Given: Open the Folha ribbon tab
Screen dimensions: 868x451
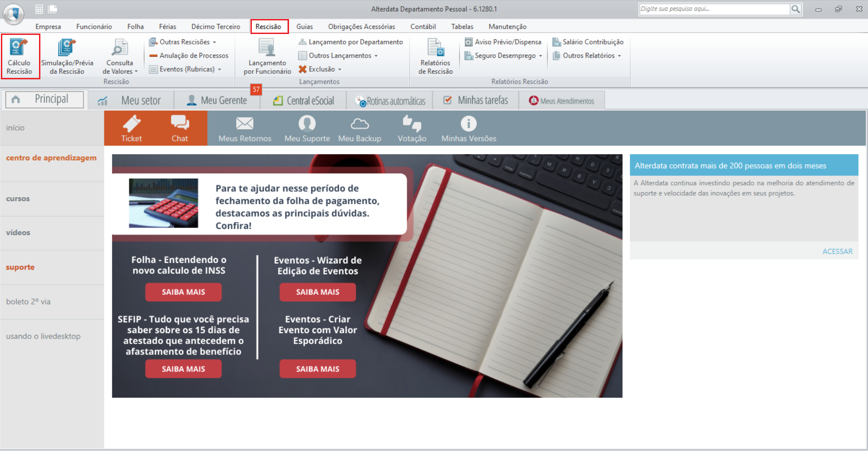Looking at the screenshot, I should 135,26.
